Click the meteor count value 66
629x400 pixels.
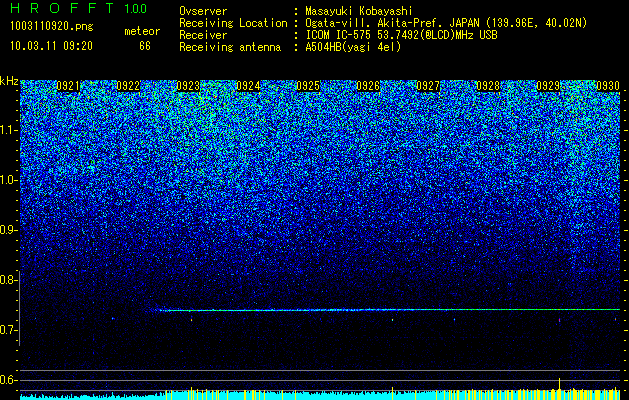point(145,46)
